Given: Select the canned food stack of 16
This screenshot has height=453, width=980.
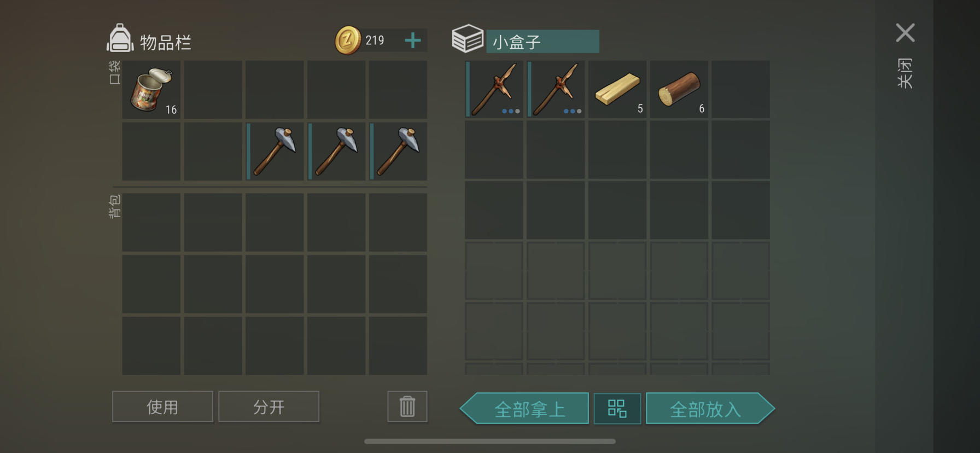Looking at the screenshot, I should point(151,90).
